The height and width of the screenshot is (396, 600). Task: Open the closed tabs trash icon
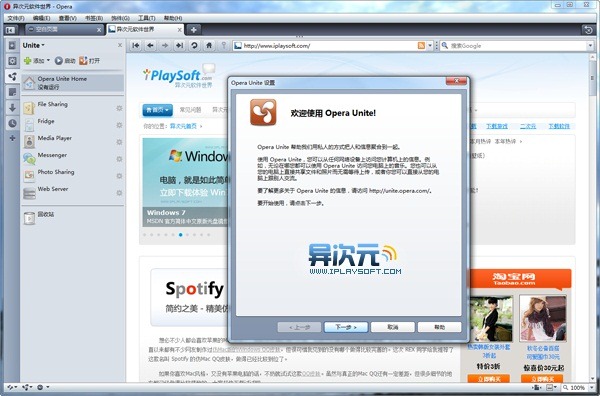tap(589, 30)
